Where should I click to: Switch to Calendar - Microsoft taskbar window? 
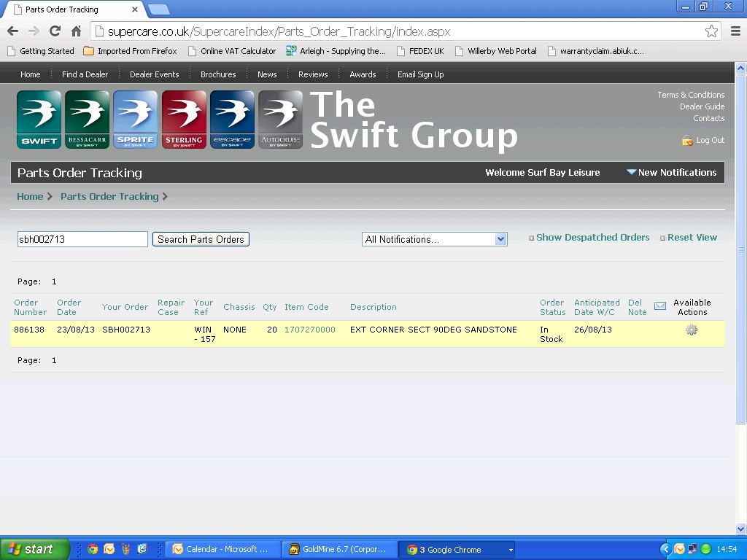222,550
